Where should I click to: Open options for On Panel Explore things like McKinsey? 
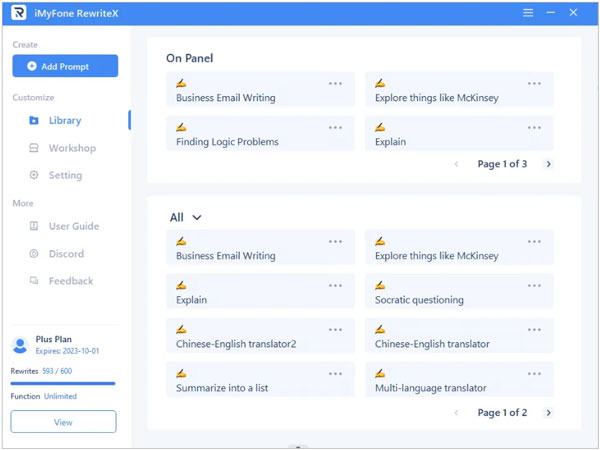click(534, 83)
